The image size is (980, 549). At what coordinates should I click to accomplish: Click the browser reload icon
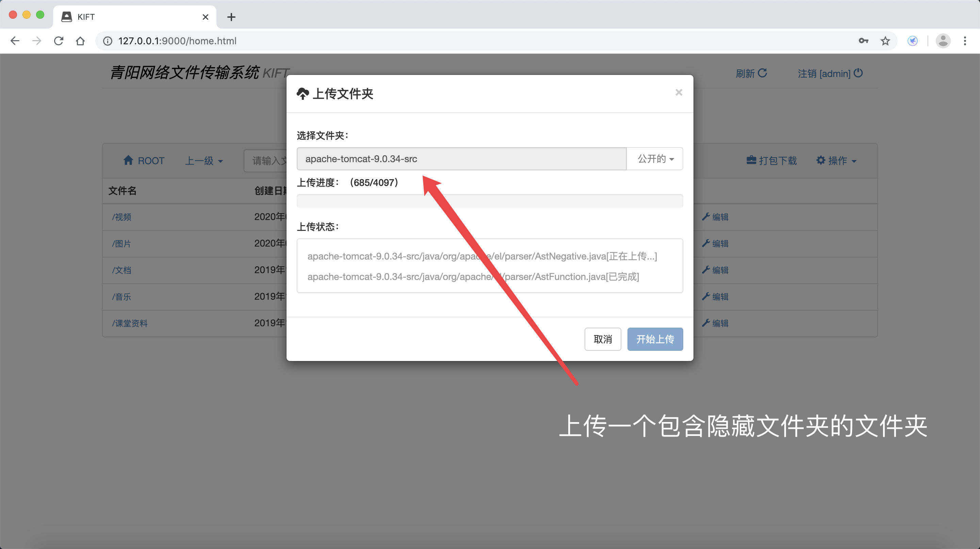pos(59,41)
